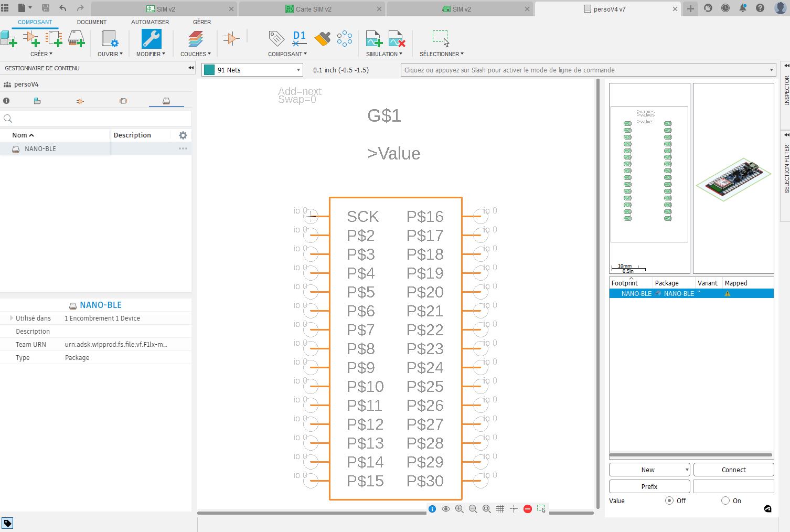Click the zoom-in magnifier below the canvas
The height and width of the screenshot is (532, 790).
click(459, 508)
